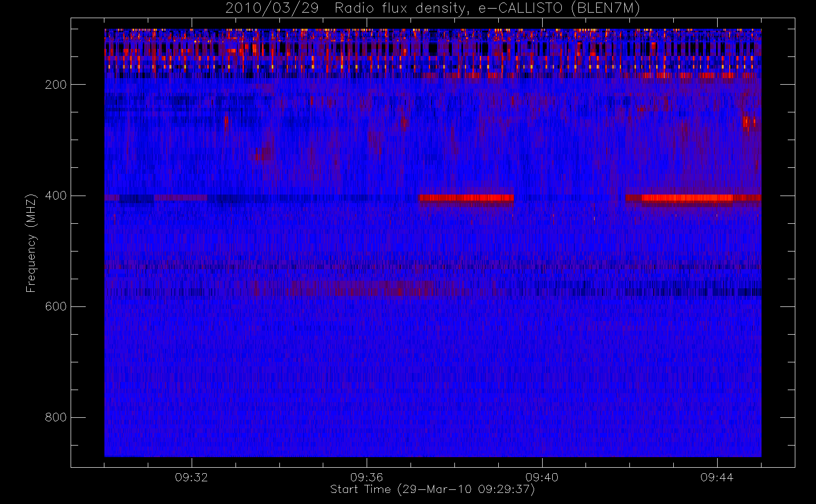Image resolution: width=816 pixels, height=504 pixels.
Task: Click the 800 frequency tick label
Action: 55,417
